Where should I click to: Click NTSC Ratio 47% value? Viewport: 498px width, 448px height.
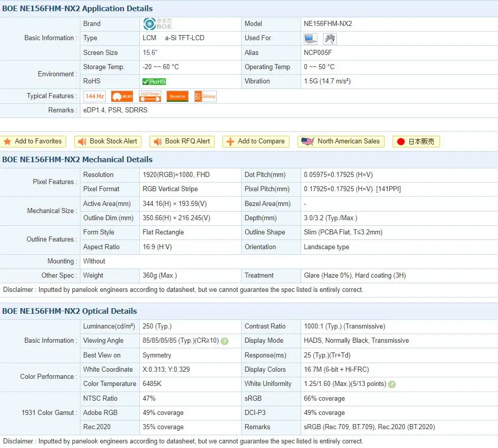click(x=149, y=399)
